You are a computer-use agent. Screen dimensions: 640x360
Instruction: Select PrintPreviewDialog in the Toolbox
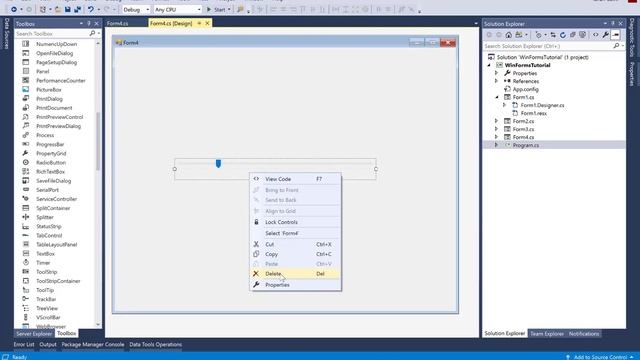click(58, 126)
